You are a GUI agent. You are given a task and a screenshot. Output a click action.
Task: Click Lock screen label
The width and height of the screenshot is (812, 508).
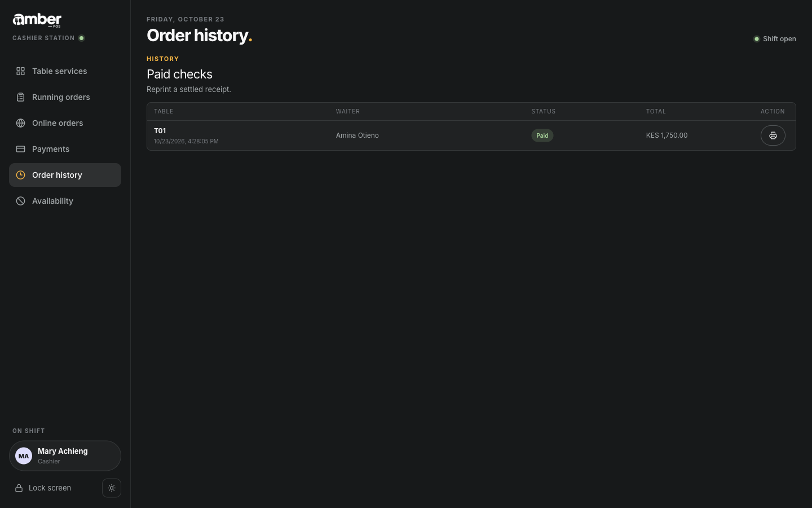point(50,488)
